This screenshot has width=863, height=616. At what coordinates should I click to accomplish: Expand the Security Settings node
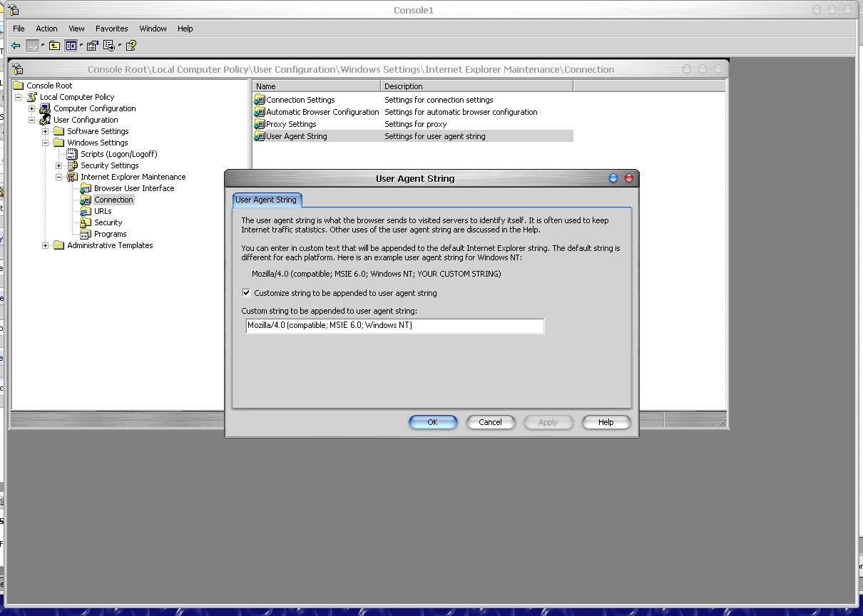pos(59,165)
